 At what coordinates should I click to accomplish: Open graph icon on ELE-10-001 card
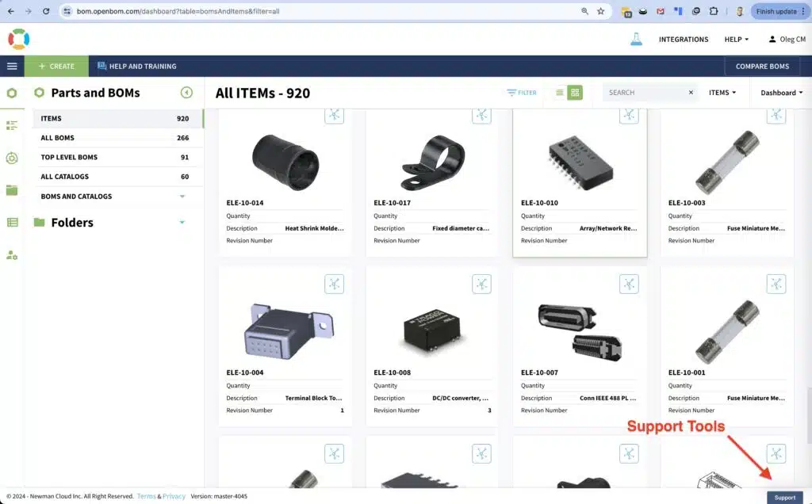tap(776, 284)
